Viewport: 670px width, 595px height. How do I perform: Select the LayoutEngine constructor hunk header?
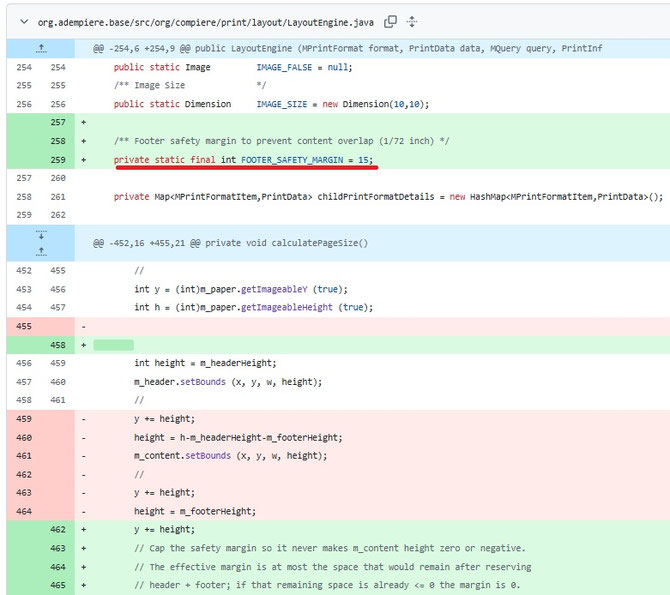pos(347,48)
